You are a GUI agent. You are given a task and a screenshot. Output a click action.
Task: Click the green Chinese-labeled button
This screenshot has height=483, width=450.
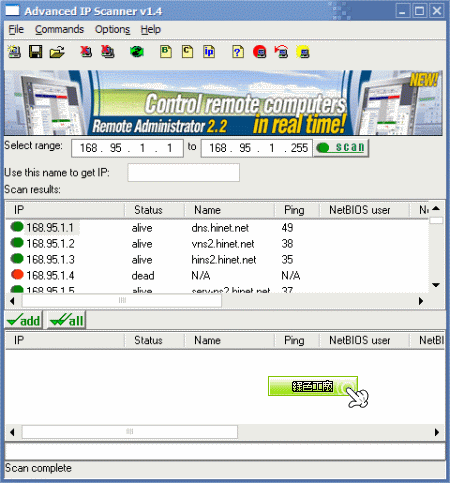313,386
